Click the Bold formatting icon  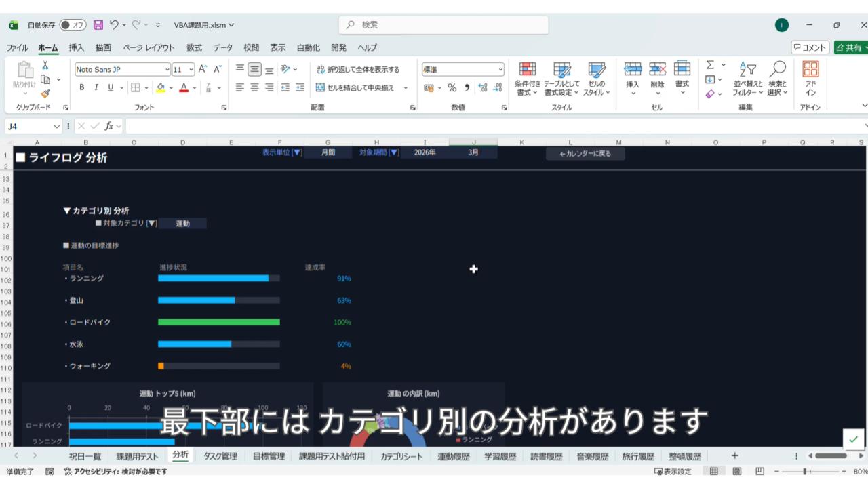coord(82,87)
